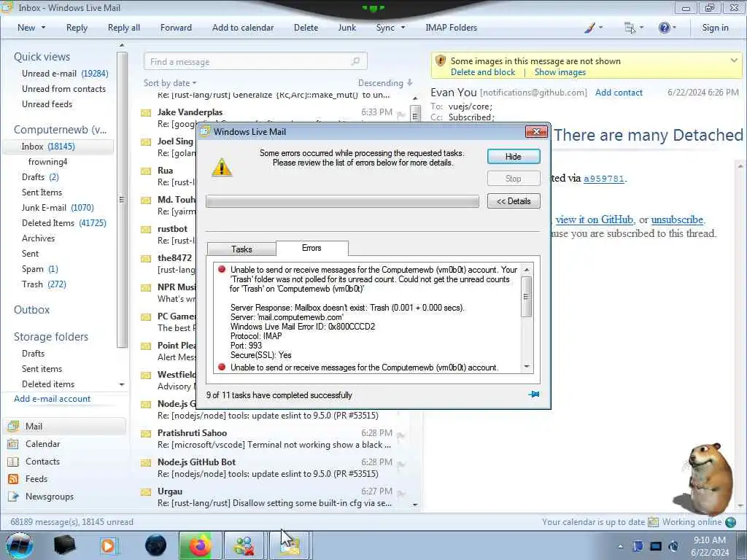Open the New dropdown arrow
The height and width of the screenshot is (560, 747).
43,28
